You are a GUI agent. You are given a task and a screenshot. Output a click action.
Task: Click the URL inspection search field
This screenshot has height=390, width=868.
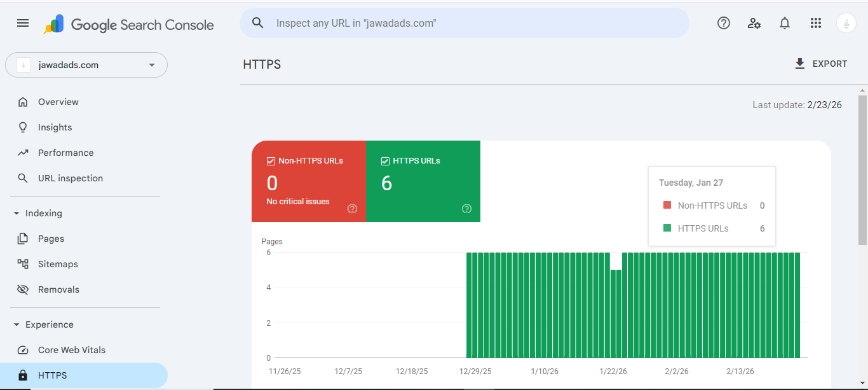point(464,23)
